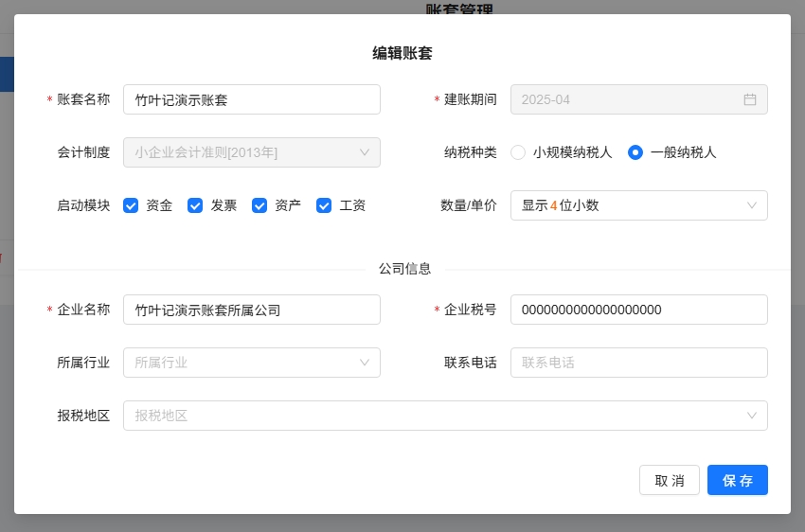Viewport: 805px width, 532px height.
Task: Click the chevron arrow in 报税地区 field
Action: tap(752, 416)
